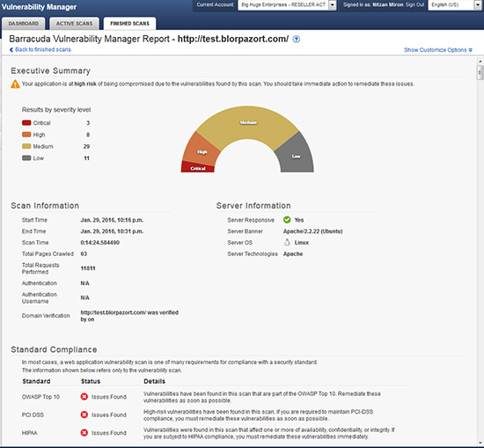Click Total Requests Performed value 11811
The height and width of the screenshot is (448, 484).
tap(88, 268)
